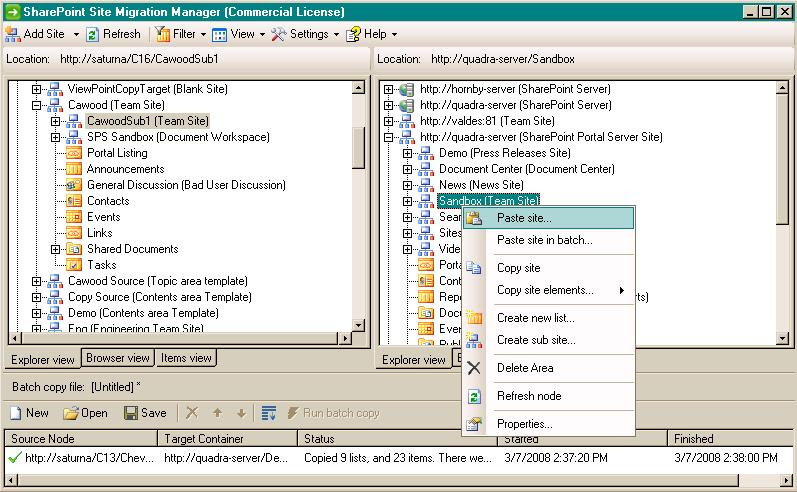Click the Contacts list icon in left tree
Viewport: 797px width, 492px height.
tap(74, 201)
